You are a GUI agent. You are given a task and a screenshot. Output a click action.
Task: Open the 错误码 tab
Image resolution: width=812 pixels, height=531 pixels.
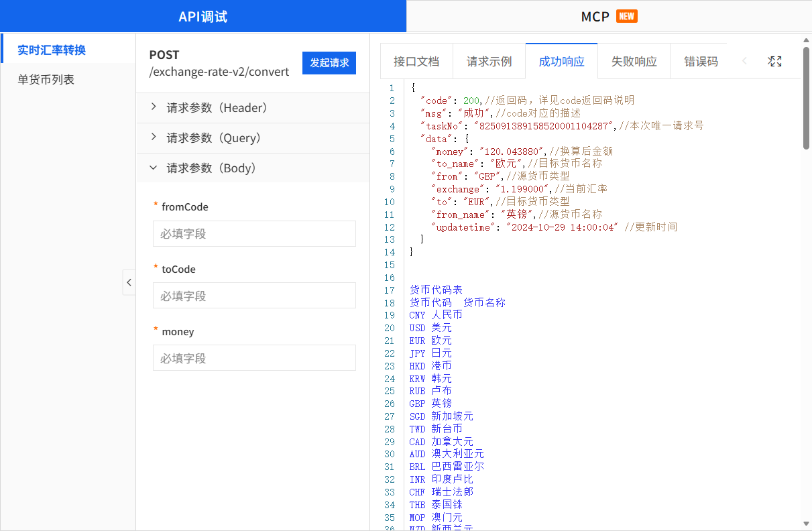coord(701,62)
